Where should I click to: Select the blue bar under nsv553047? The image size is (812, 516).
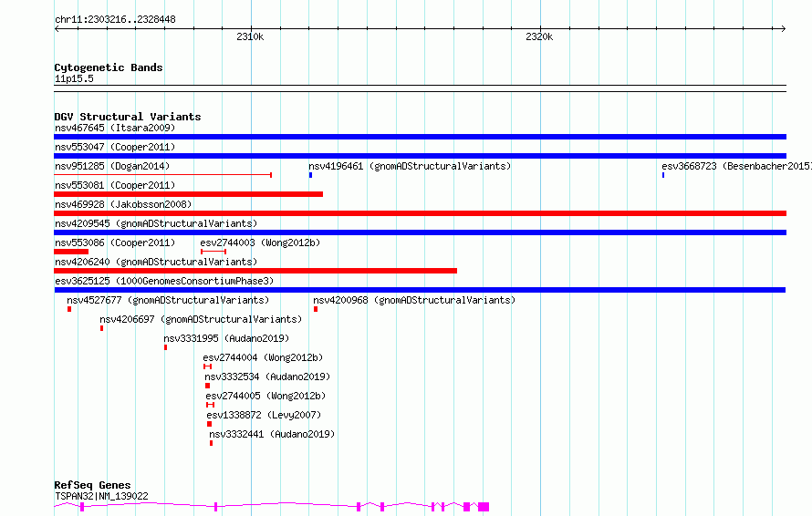[420, 156]
